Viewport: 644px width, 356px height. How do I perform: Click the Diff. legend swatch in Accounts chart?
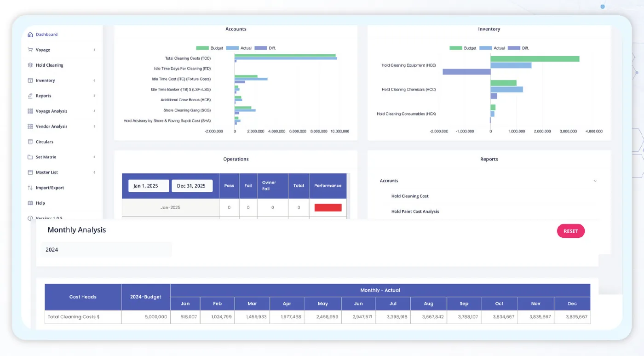click(261, 48)
